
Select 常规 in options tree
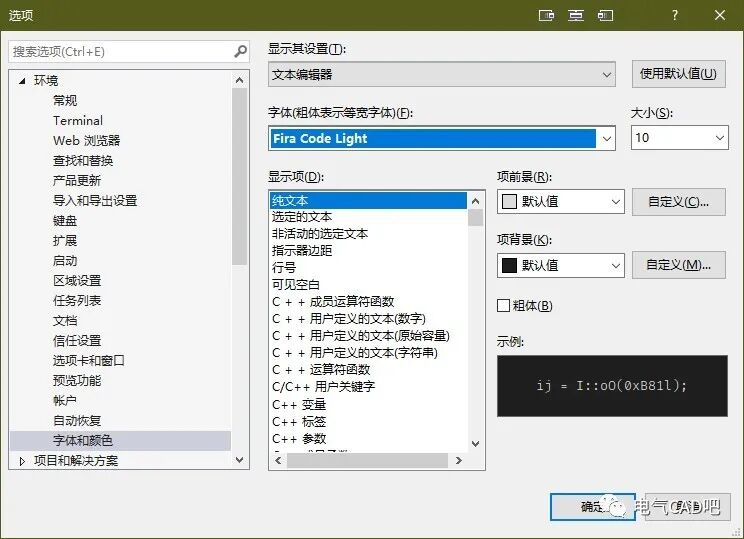coord(65,101)
